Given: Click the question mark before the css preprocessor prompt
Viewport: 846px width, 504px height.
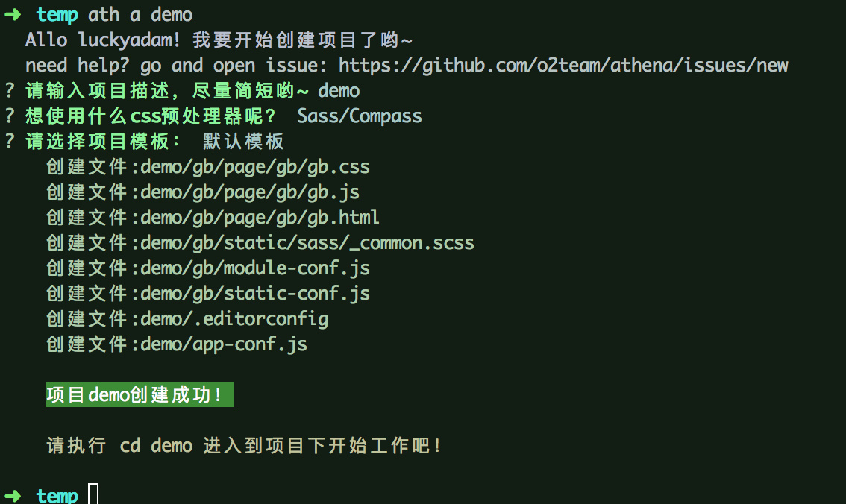Looking at the screenshot, I should 9,116.
